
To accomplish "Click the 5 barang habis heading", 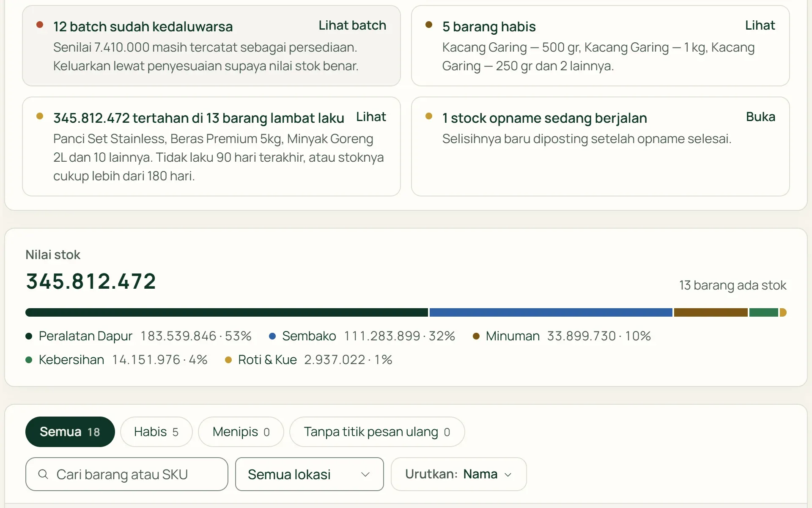I will click(x=489, y=27).
